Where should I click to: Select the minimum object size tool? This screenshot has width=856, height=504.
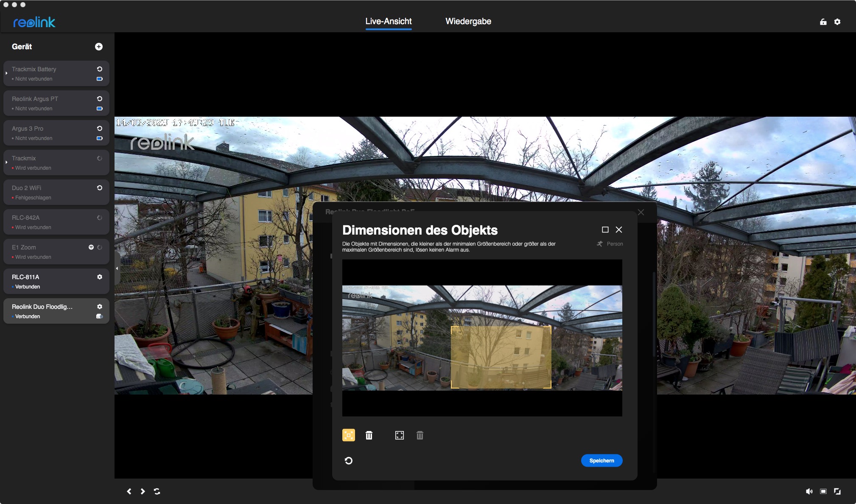[348, 435]
